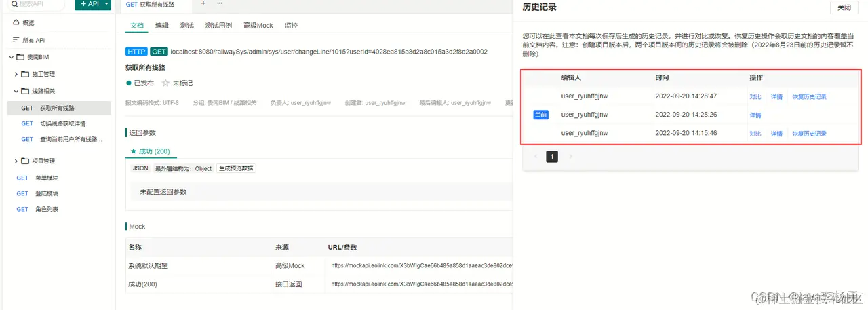Switch to the 编辑 tab
868x310 pixels.
click(x=162, y=25)
